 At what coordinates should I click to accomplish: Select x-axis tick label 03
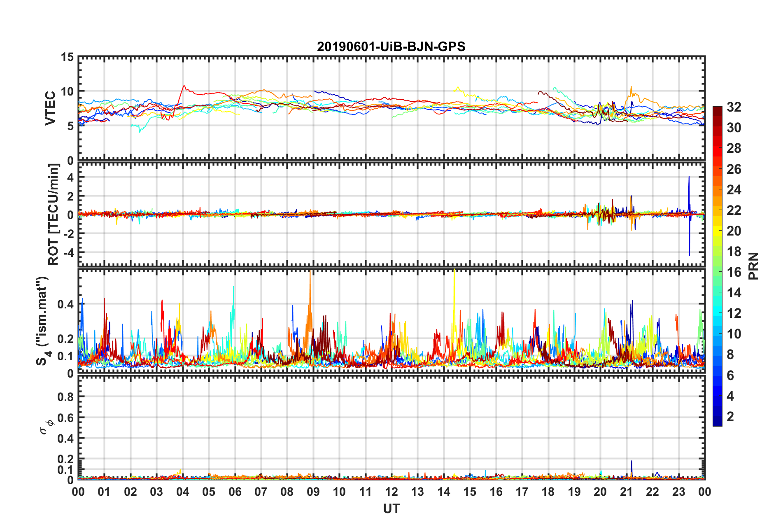click(x=156, y=492)
